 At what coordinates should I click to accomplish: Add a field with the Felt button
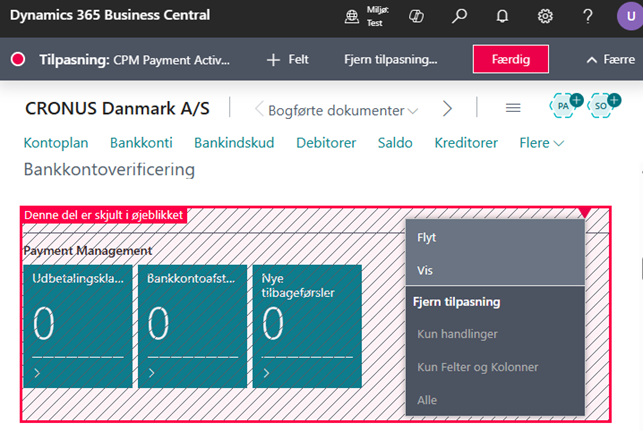click(287, 59)
